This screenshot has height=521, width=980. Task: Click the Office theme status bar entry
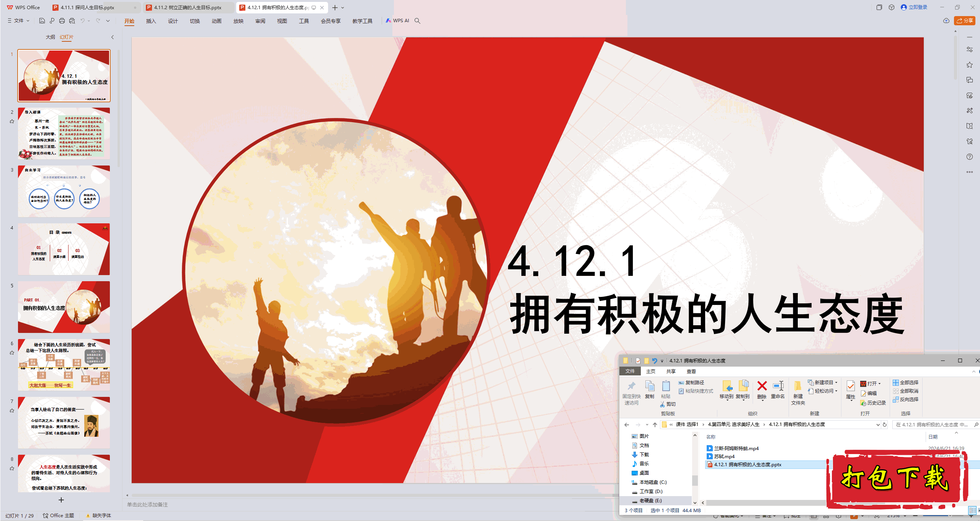coord(59,516)
